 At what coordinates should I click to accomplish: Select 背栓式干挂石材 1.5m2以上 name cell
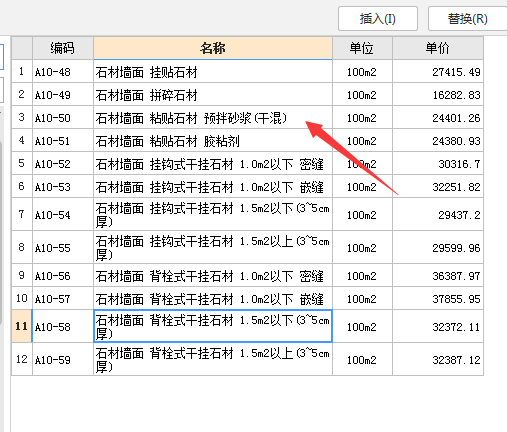point(213,360)
